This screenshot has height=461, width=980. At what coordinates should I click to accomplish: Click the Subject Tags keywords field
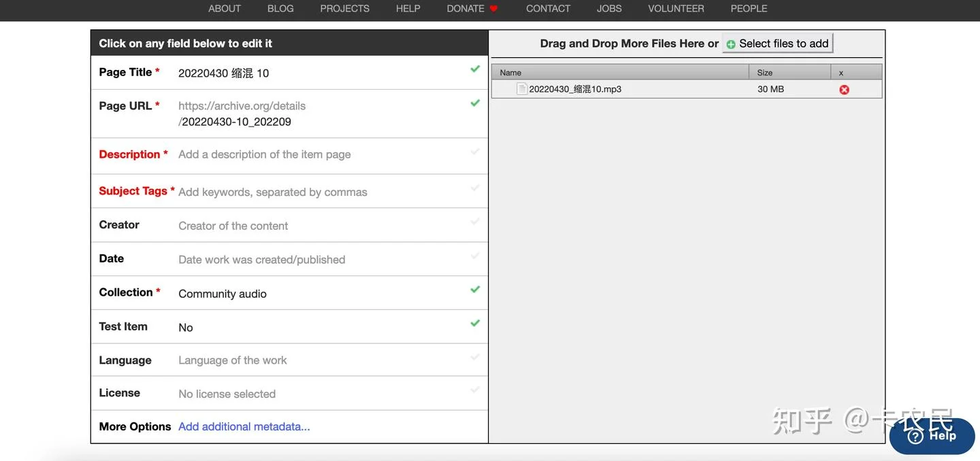[273, 192]
